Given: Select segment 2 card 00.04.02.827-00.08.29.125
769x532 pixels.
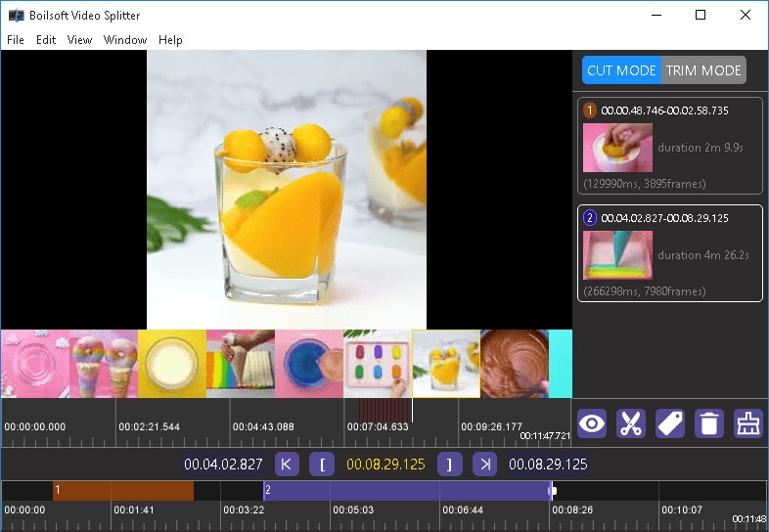Looking at the screenshot, I should pos(670,253).
